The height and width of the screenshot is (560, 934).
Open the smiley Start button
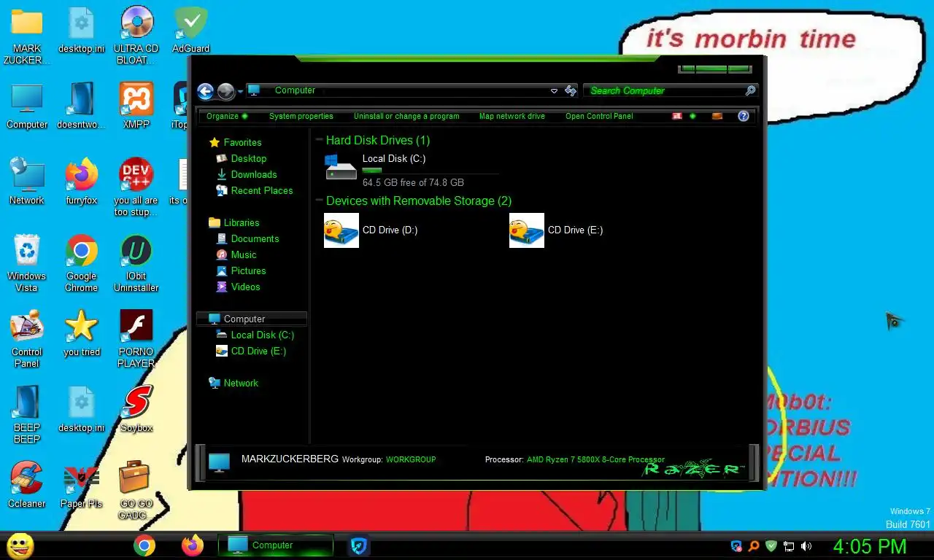[20, 545]
